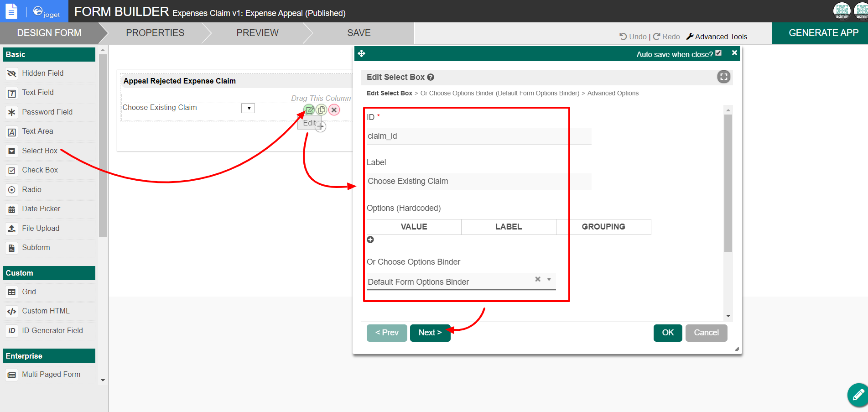
Task: Delete the Choose Existing Claim field
Action: pyautogui.click(x=334, y=110)
